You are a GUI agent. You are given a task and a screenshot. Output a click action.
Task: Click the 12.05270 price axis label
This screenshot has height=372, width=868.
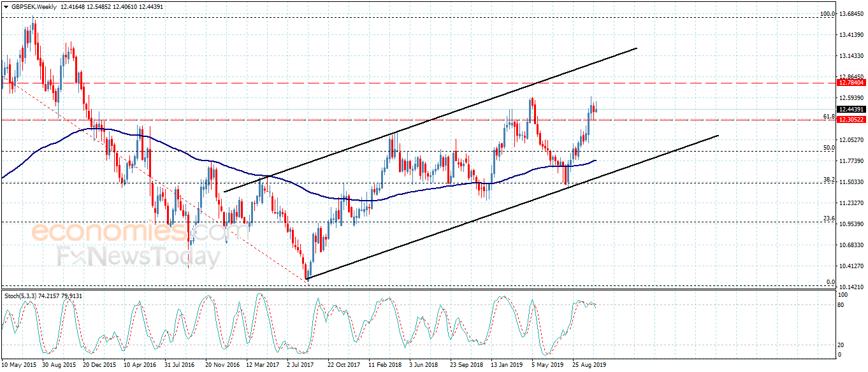pyautogui.click(x=852, y=140)
